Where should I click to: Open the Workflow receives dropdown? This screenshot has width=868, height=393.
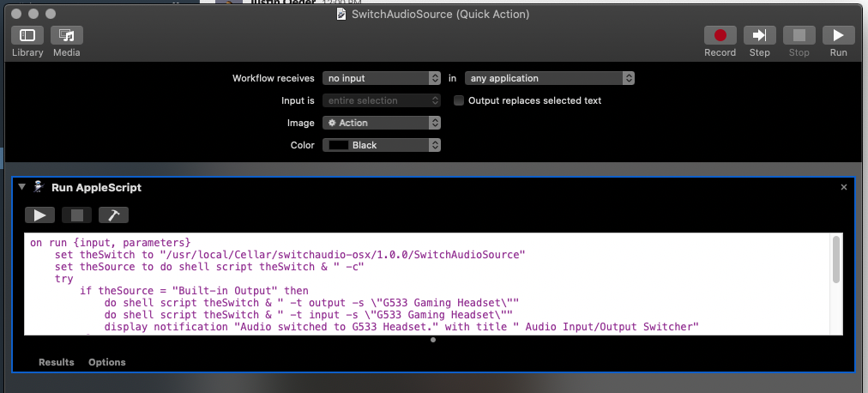[x=382, y=78]
